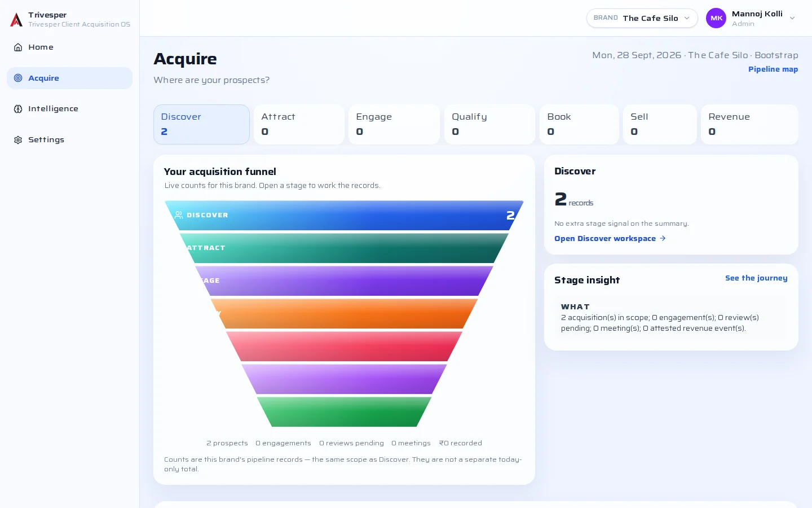The image size is (812, 508).
Task: Click See the journey link
Action: click(x=756, y=278)
